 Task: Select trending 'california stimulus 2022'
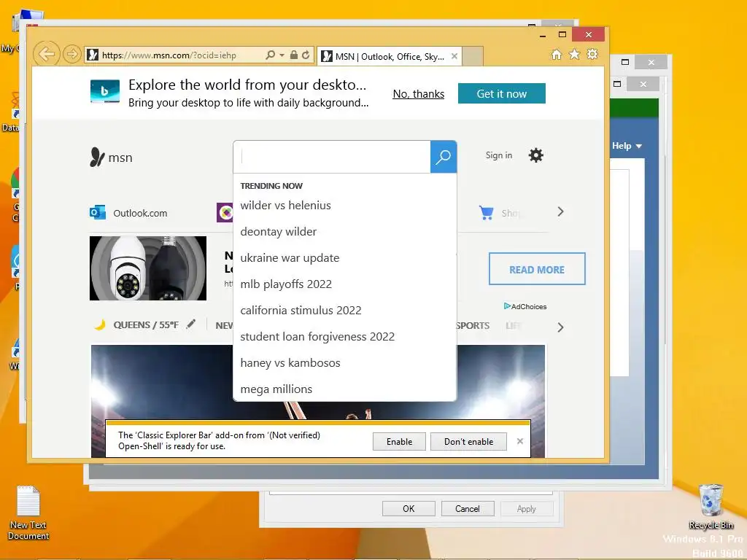[x=301, y=310]
